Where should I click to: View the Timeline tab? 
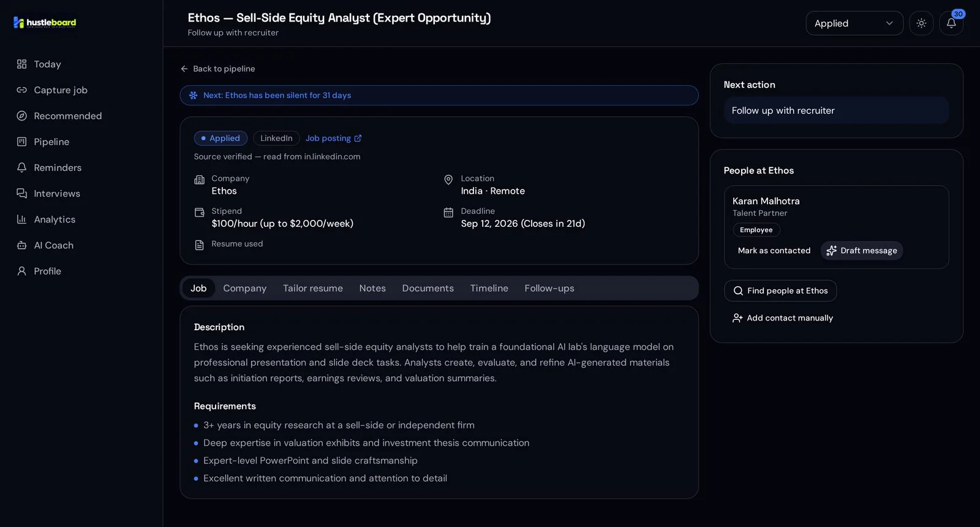[x=489, y=288]
